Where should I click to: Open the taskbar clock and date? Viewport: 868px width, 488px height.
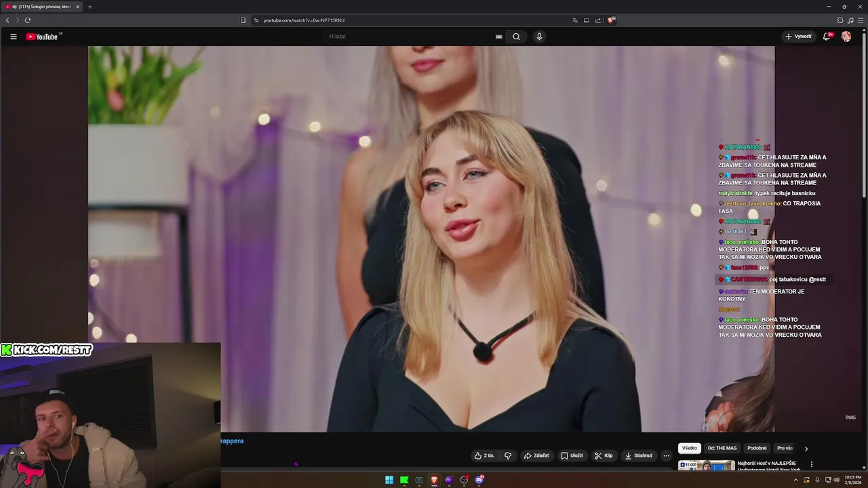(x=853, y=480)
